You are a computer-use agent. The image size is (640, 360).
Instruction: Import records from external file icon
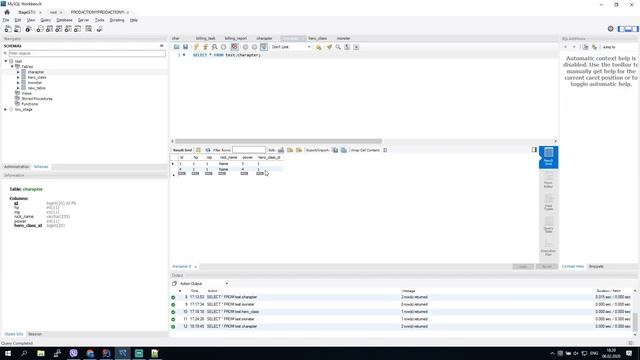(x=344, y=150)
